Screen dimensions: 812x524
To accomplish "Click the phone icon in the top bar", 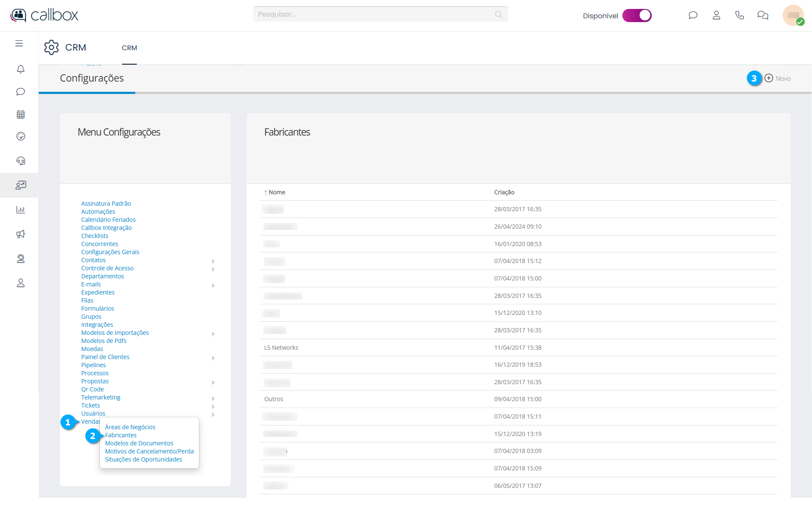I will [x=739, y=15].
